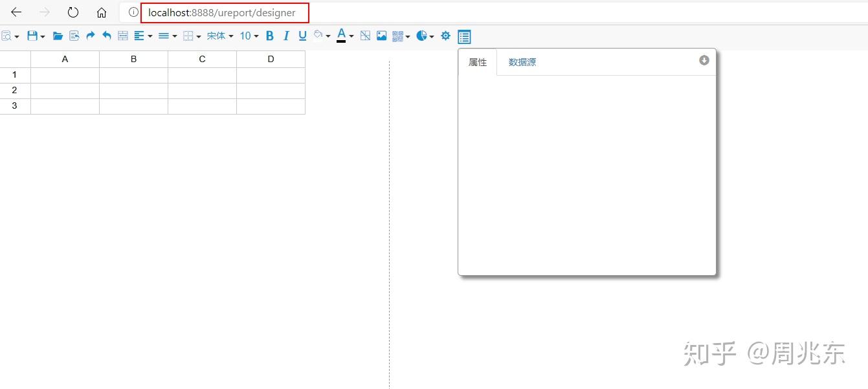Select row header 2
The height and width of the screenshot is (389, 868).
(15, 91)
